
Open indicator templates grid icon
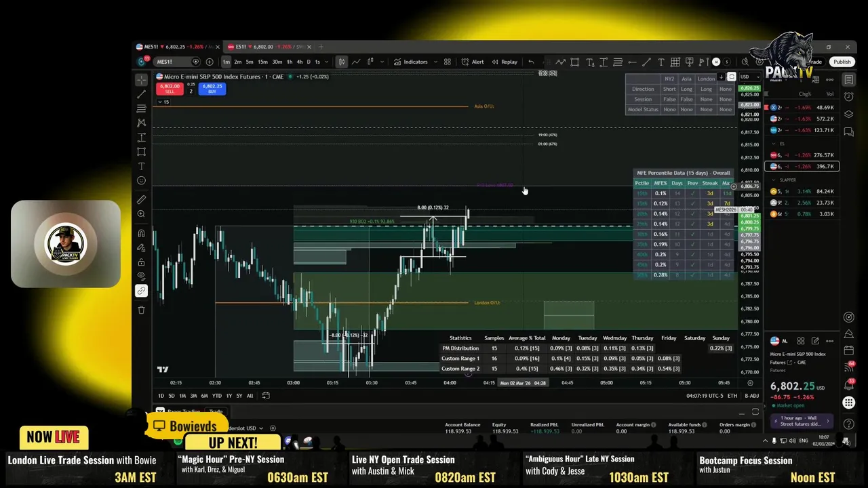click(448, 62)
